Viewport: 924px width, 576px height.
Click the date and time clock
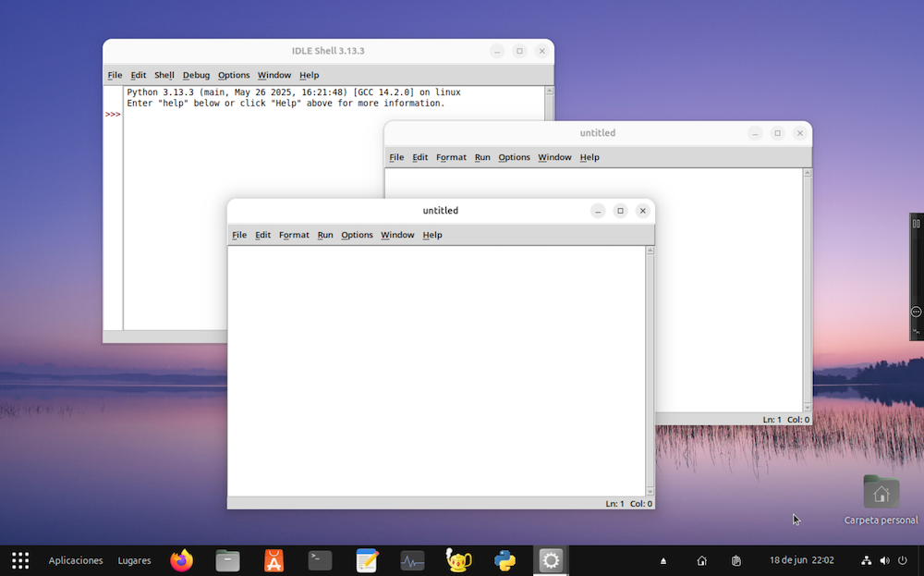pos(802,560)
